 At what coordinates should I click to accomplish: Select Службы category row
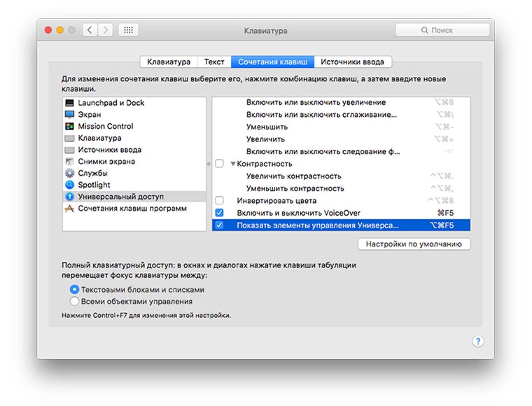(134, 173)
